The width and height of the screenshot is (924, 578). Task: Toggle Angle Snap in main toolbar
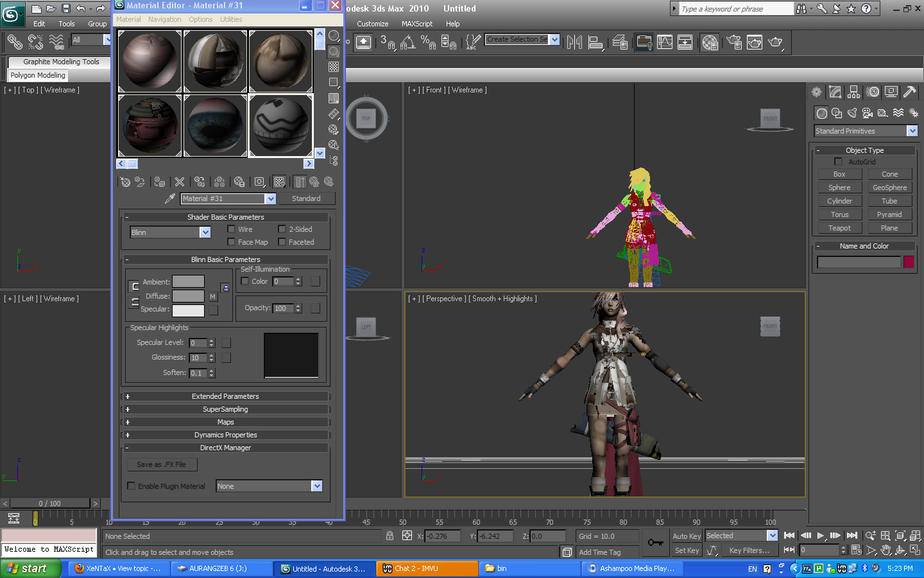point(407,42)
